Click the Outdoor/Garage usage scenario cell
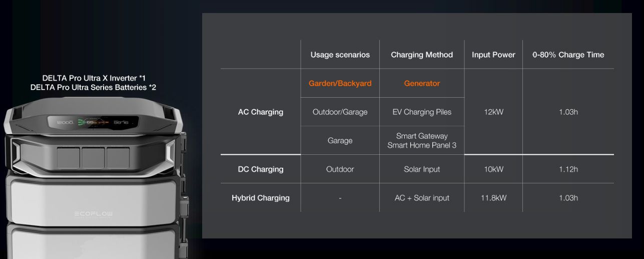644x259 pixels. (x=340, y=112)
